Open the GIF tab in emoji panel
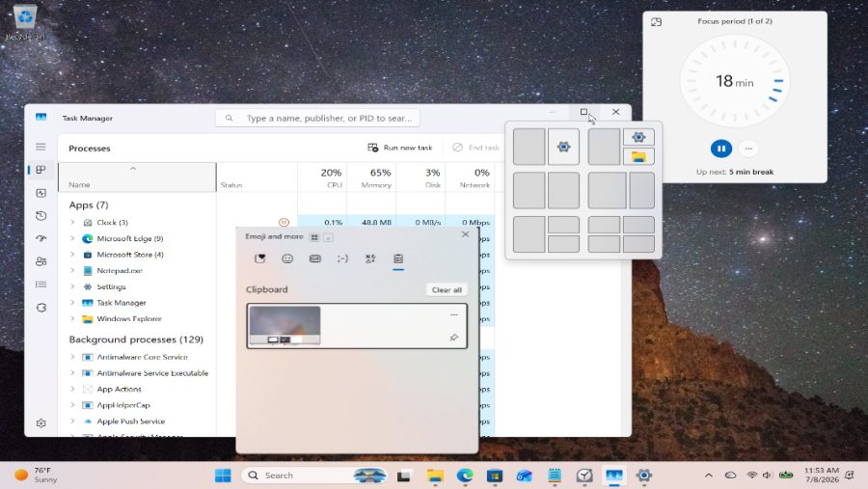The height and width of the screenshot is (489, 868). click(x=315, y=258)
